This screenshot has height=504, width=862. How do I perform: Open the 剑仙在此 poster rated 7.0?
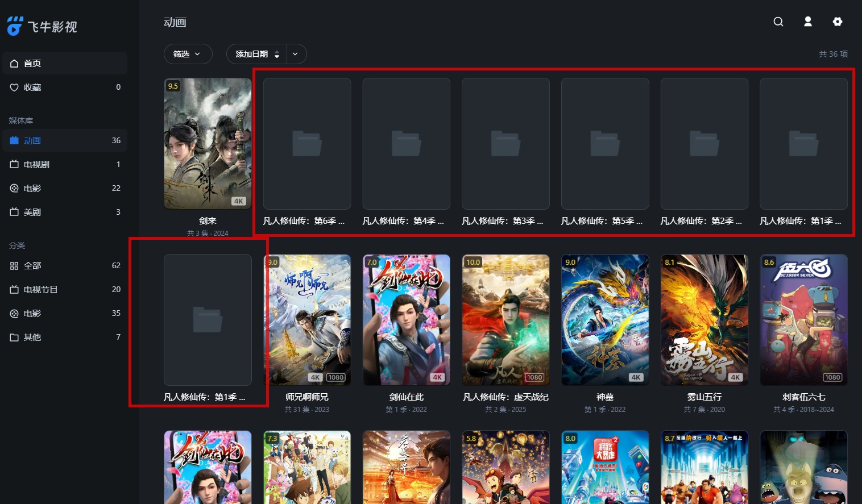(406, 320)
